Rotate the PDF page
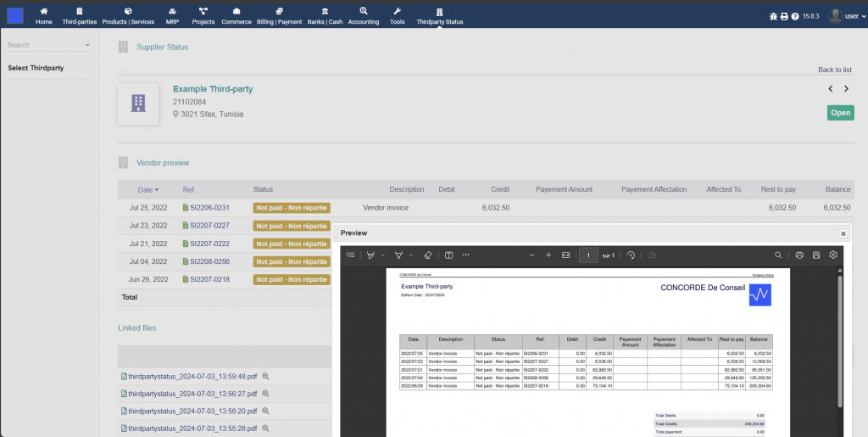Screen dimensions: 868x437 point(631,255)
